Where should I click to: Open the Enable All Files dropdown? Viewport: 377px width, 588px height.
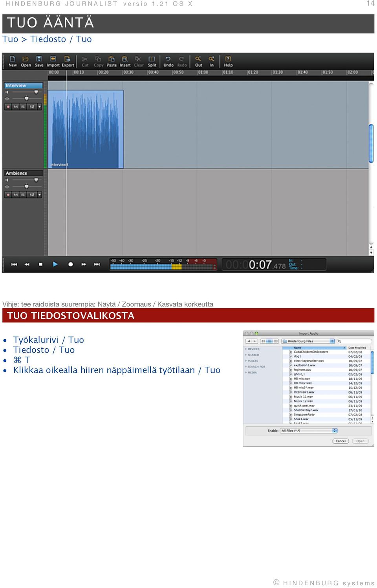pos(309,430)
